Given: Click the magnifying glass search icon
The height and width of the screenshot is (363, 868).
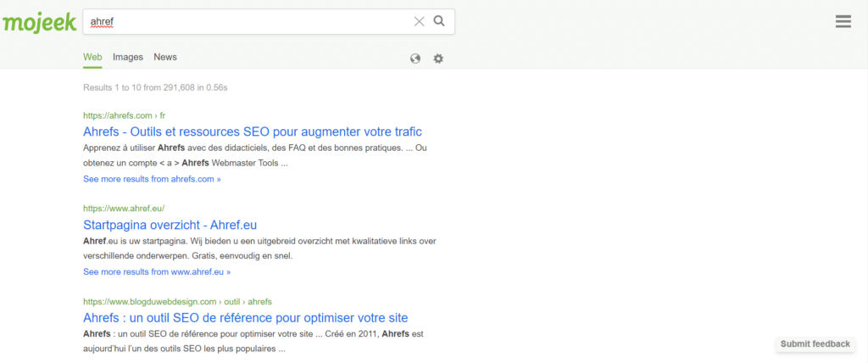Looking at the screenshot, I should pyautogui.click(x=439, y=21).
